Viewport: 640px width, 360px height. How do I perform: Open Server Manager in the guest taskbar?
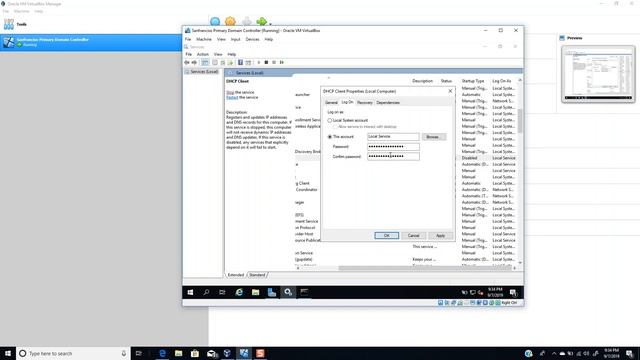click(x=272, y=292)
